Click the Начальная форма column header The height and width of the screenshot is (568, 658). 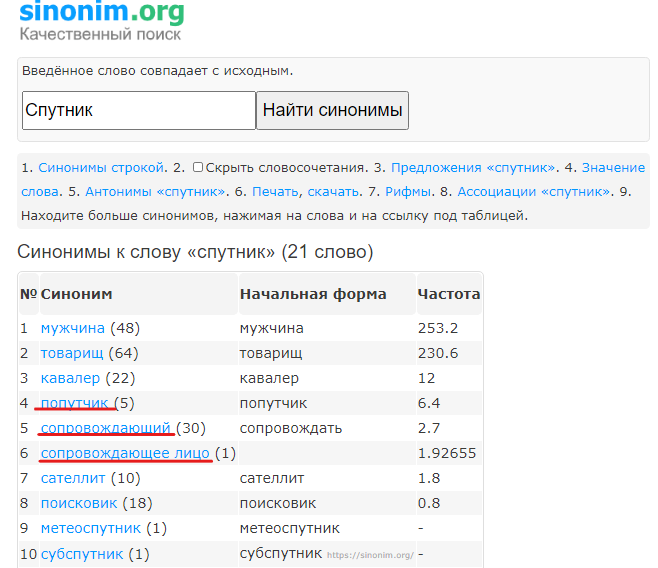327,294
